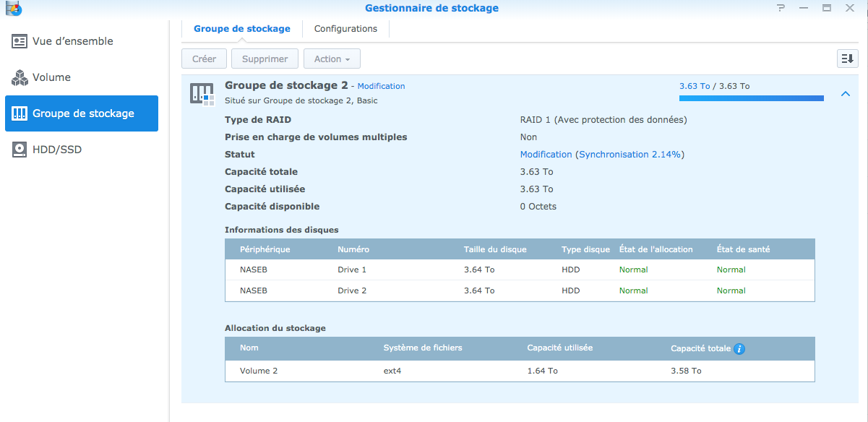
Task: Click the Groupe de stockage sidebar icon
Action: click(x=20, y=113)
